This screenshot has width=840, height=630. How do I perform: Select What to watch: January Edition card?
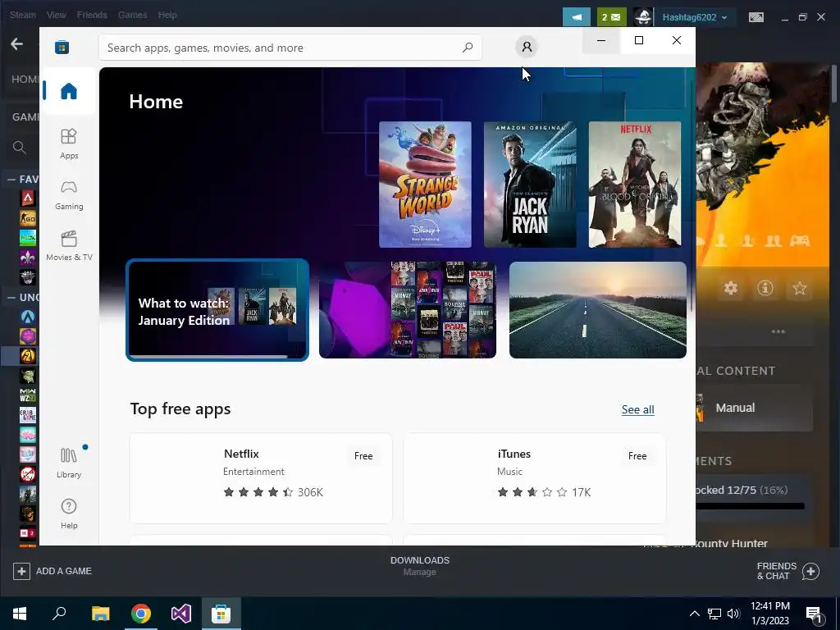[x=217, y=309]
